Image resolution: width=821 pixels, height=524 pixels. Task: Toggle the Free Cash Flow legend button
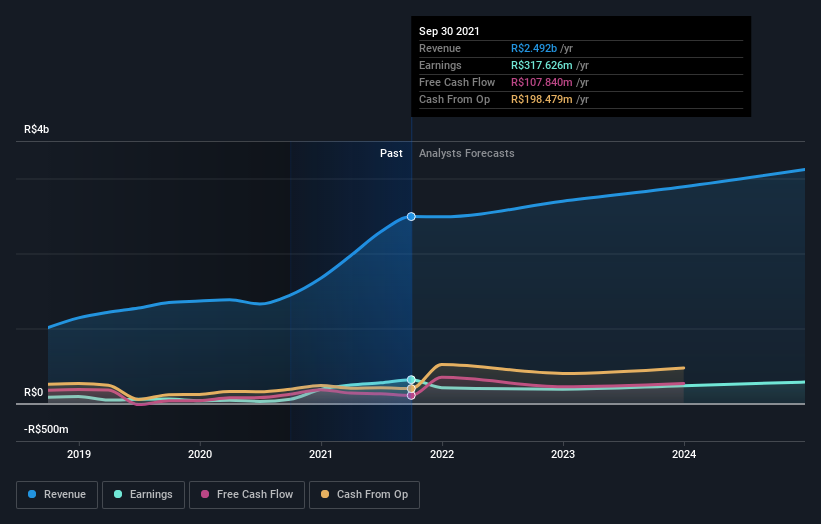pyautogui.click(x=247, y=495)
